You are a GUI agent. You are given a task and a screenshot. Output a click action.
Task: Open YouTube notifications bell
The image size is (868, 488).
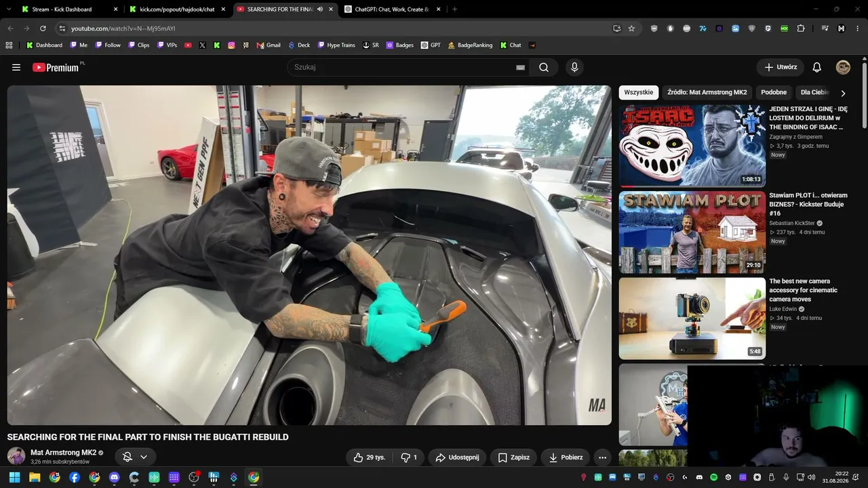817,67
